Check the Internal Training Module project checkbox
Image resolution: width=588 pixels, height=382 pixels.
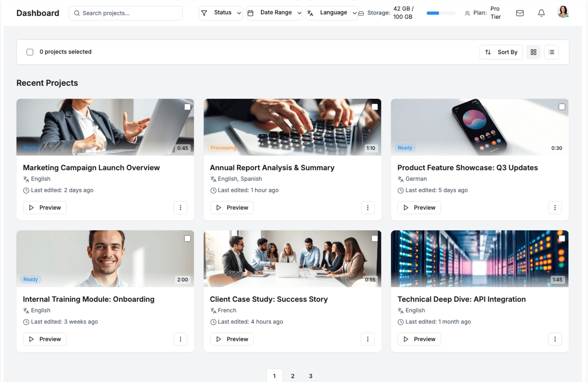tap(187, 238)
